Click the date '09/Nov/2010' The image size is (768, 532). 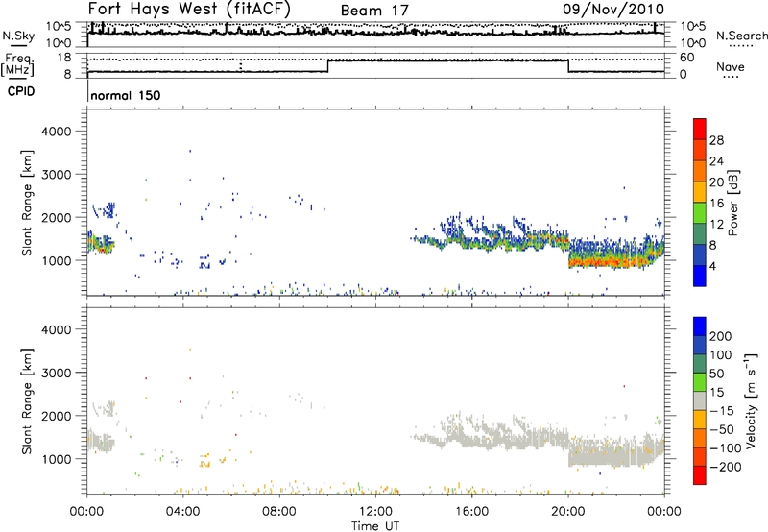[613, 9]
